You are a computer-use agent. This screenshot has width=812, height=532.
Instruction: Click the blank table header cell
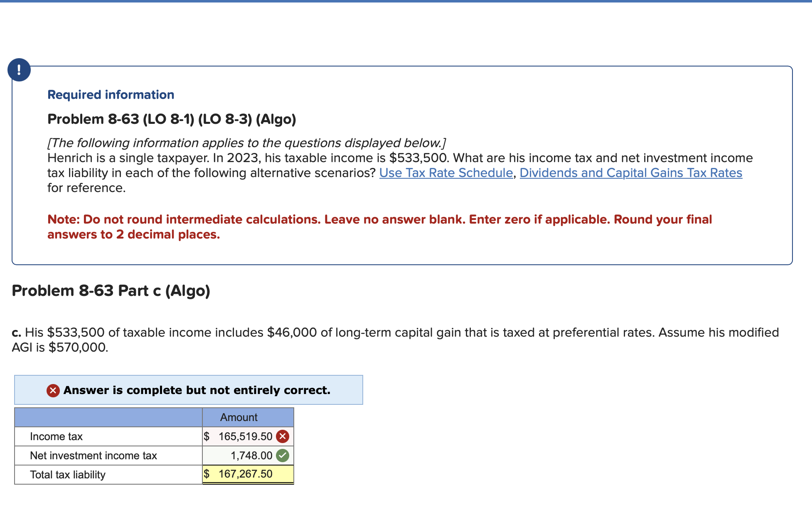pyautogui.click(x=108, y=417)
